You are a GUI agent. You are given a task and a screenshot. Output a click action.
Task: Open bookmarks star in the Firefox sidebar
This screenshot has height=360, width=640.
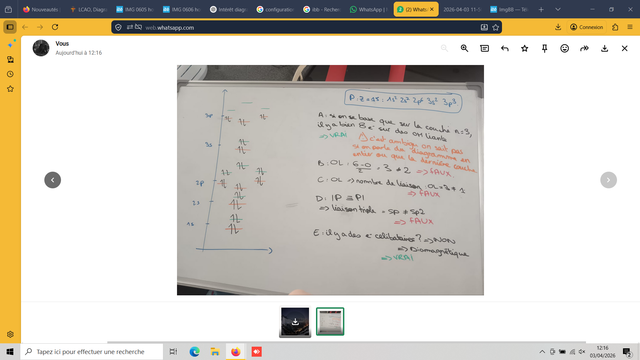point(11,89)
